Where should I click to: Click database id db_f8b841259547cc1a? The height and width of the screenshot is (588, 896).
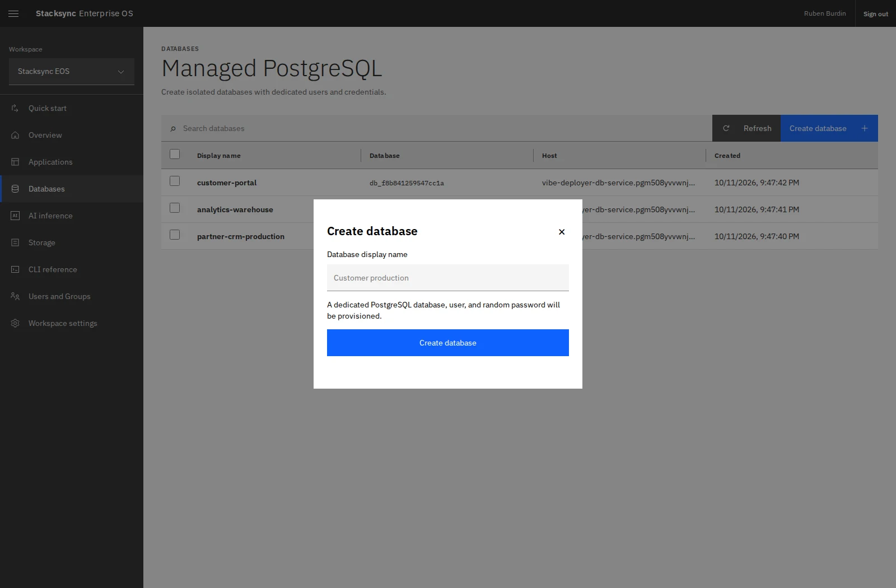407,183
